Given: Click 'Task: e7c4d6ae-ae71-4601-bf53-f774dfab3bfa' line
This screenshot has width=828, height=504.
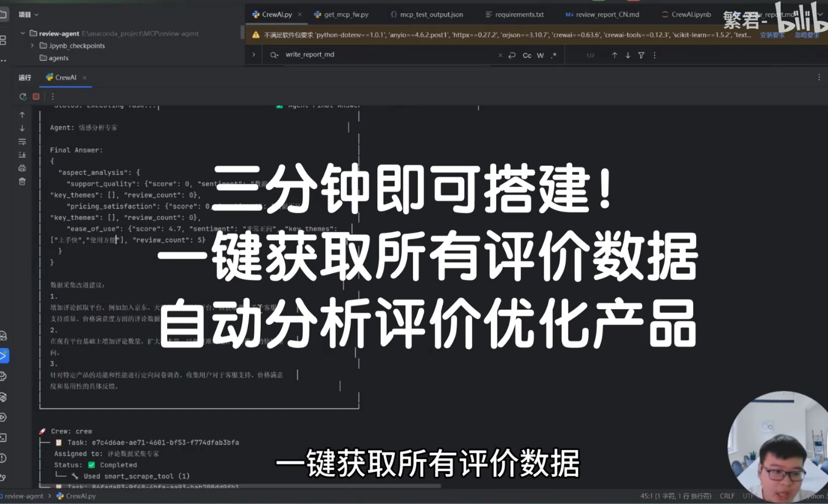Looking at the screenshot, I should (153, 443).
